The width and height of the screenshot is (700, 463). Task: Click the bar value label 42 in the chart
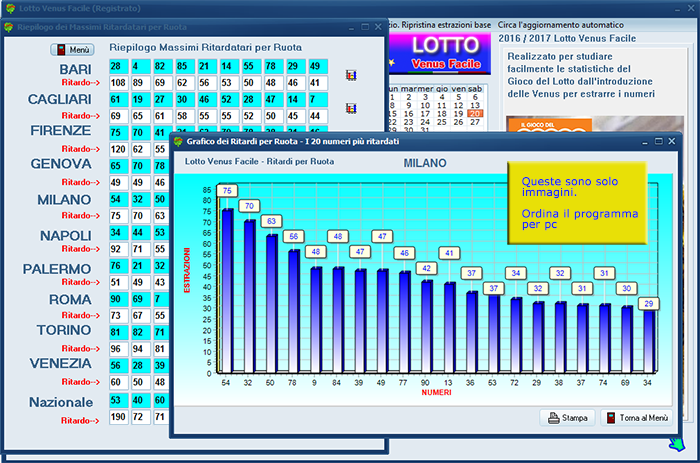pyautogui.click(x=426, y=268)
